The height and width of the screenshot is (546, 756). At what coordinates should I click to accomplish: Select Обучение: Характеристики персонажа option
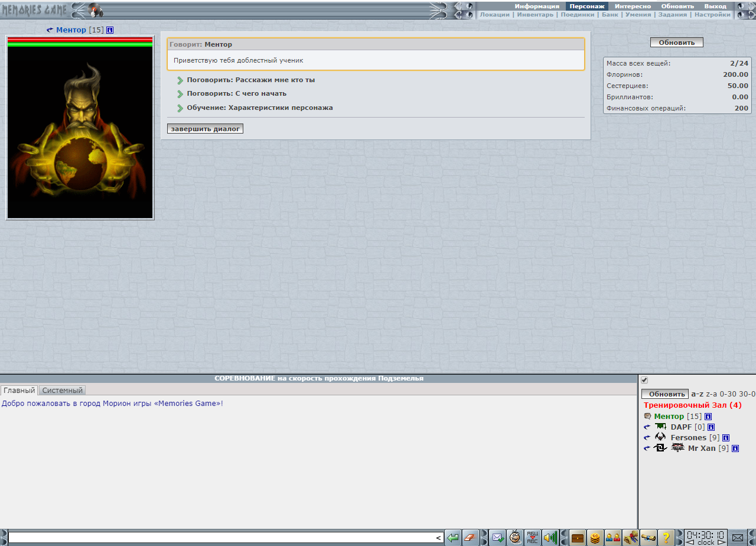pos(260,108)
